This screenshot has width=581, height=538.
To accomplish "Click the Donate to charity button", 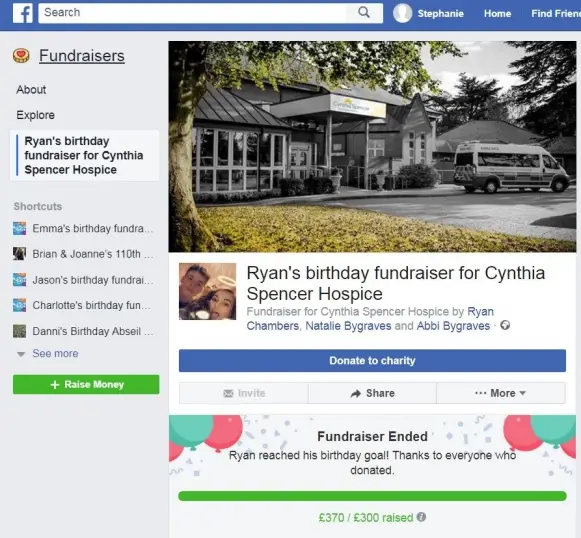I will pyautogui.click(x=372, y=361).
